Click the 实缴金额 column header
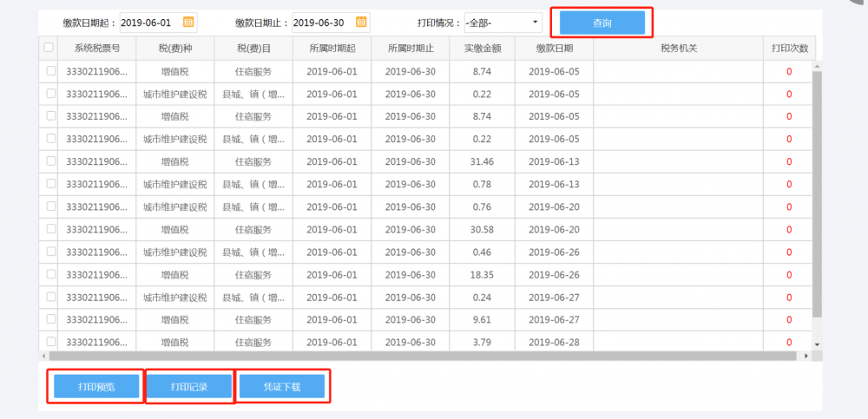The image size is (868, 419). pos(483,49)
